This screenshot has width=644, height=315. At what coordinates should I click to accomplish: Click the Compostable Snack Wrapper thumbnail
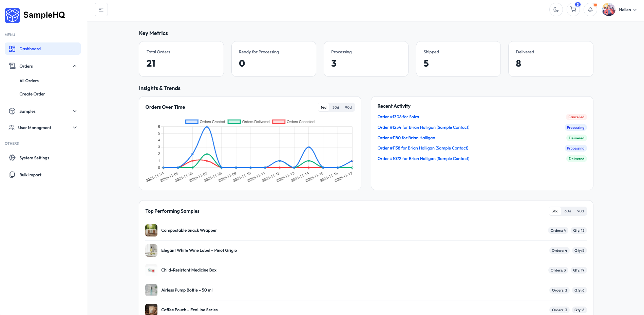(151, 230)
